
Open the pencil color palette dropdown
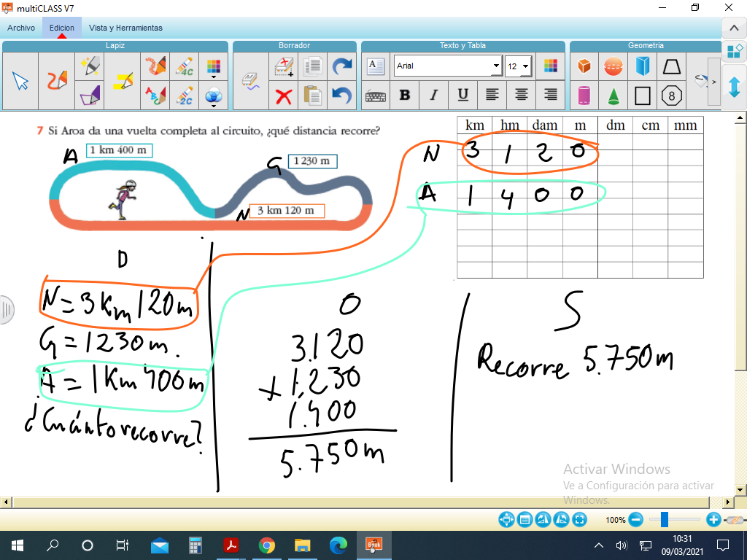(214, 68)
